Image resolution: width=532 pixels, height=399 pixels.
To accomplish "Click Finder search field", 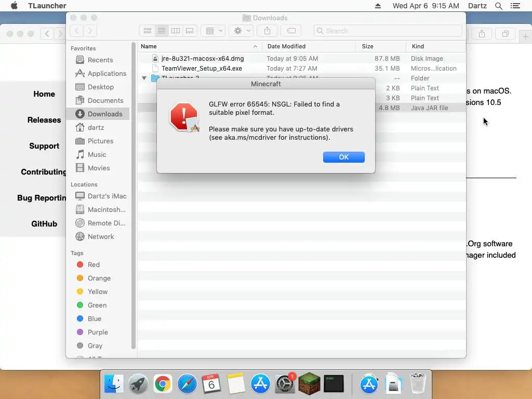I will [x=388, y=31].
